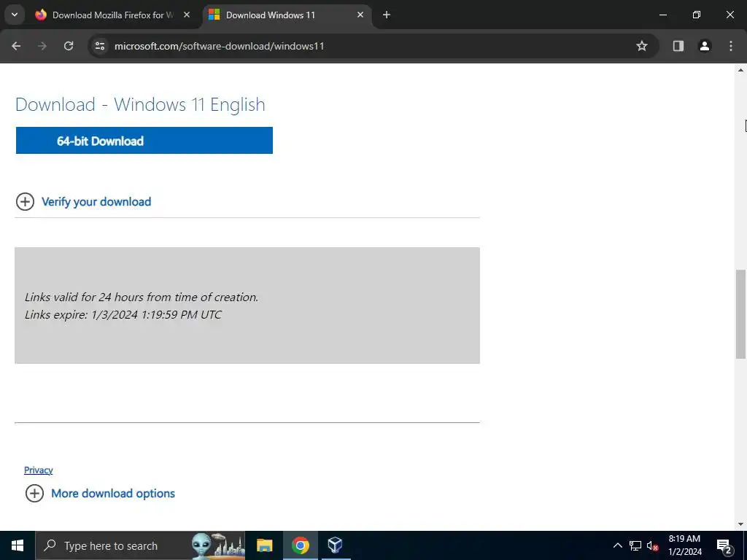The height and width of the screenshot is (560, 747).
Task: Open the Chrome profile menu
Action: 705,46
